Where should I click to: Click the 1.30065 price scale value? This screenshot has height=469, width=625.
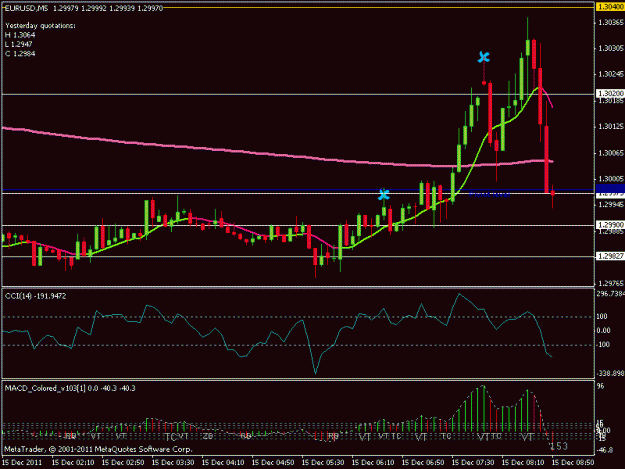pos(611,153)
